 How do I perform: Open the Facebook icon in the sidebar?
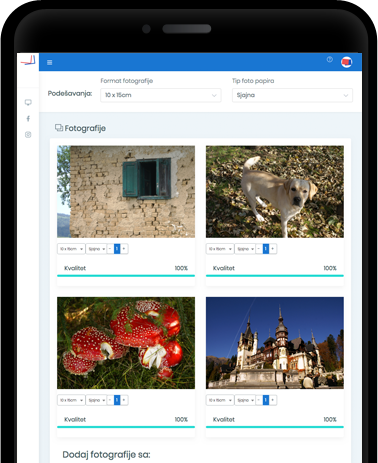pyautogui.click(x=28, y=119)
